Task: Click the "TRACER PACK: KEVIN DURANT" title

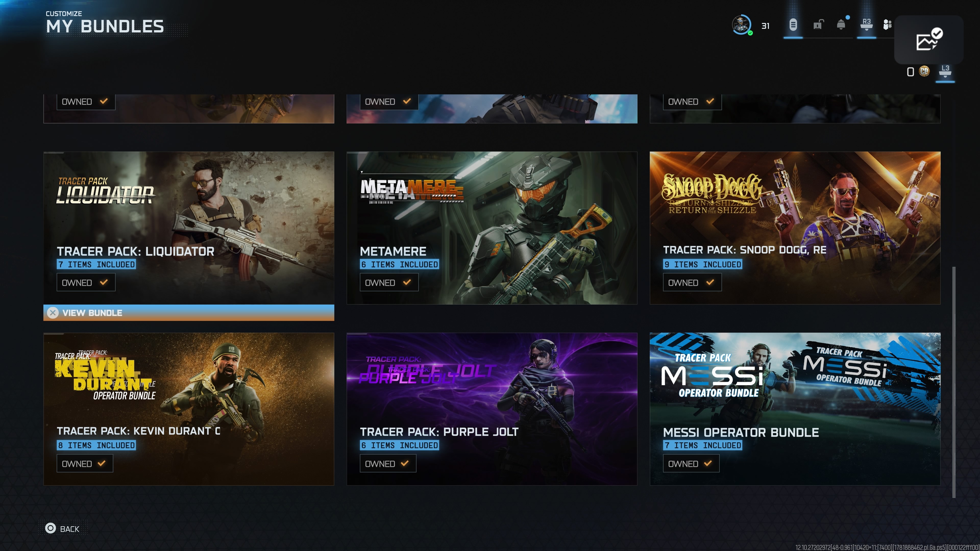Action: pos(139,431)
